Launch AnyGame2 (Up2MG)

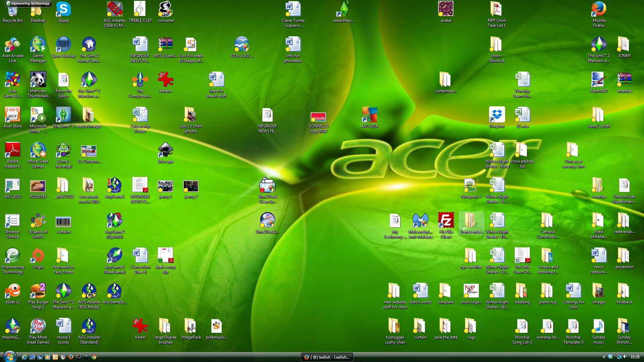pos(114,225)
